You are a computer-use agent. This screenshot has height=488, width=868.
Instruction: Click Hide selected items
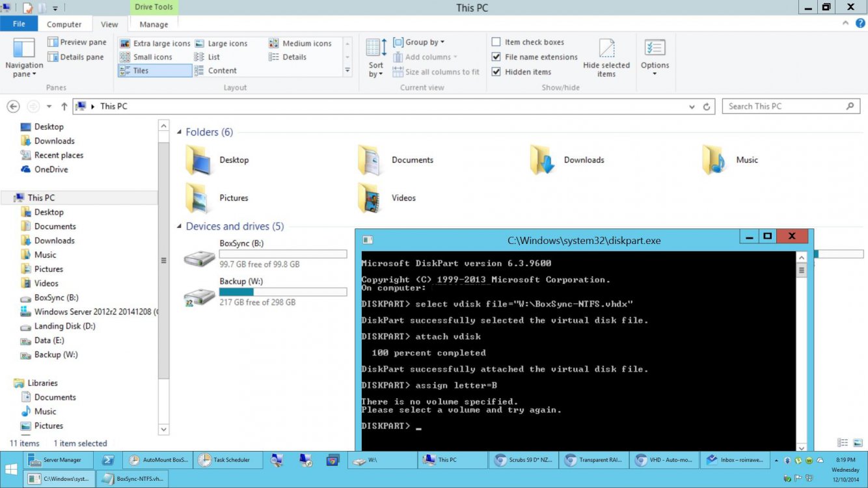pos(606,57)
